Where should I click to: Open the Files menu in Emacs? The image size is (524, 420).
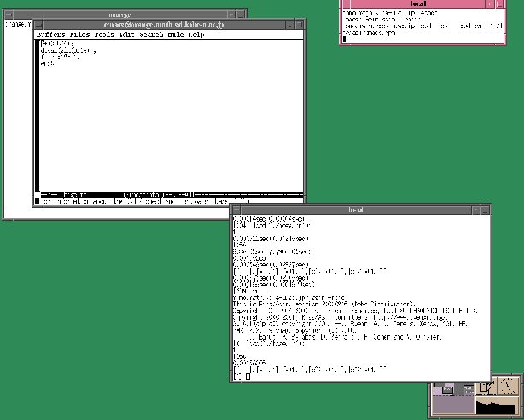pos(79,34)
